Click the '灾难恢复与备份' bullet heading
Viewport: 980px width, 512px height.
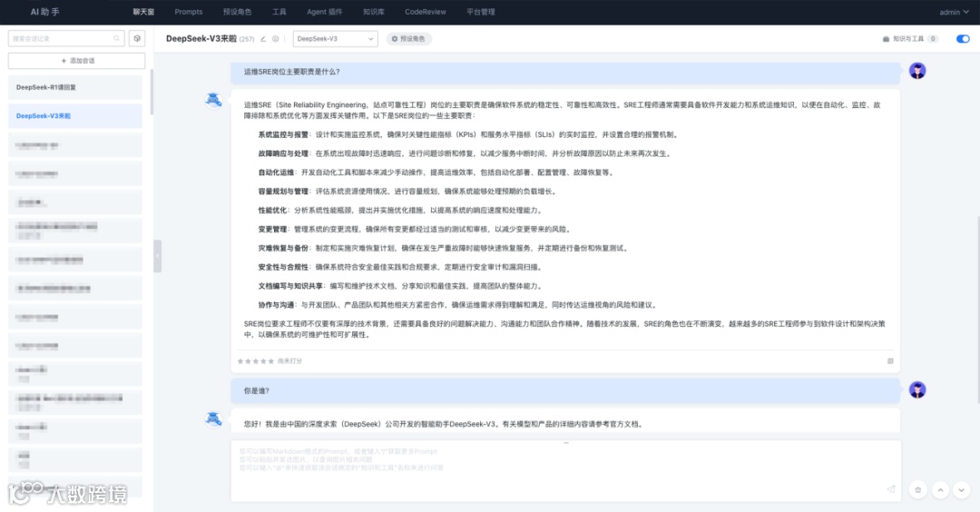[283, 248]
